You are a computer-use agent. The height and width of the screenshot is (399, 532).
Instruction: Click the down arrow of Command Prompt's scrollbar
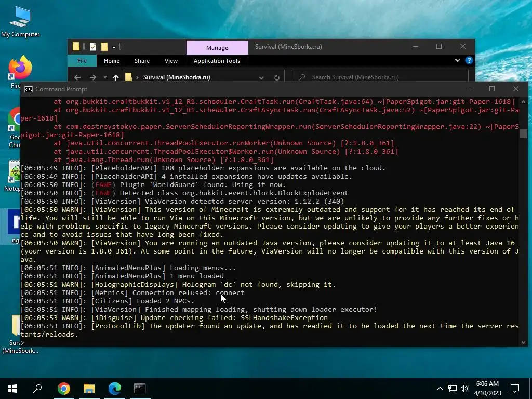tap(523, 342)
